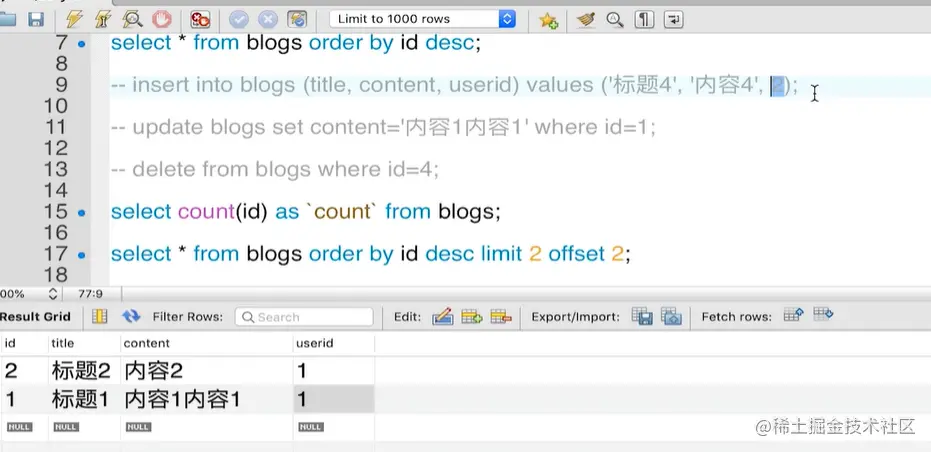The width and height of the screenshot is (931, 452).
Task: Click line number 18 in the gutter
Action: [56, 275]
